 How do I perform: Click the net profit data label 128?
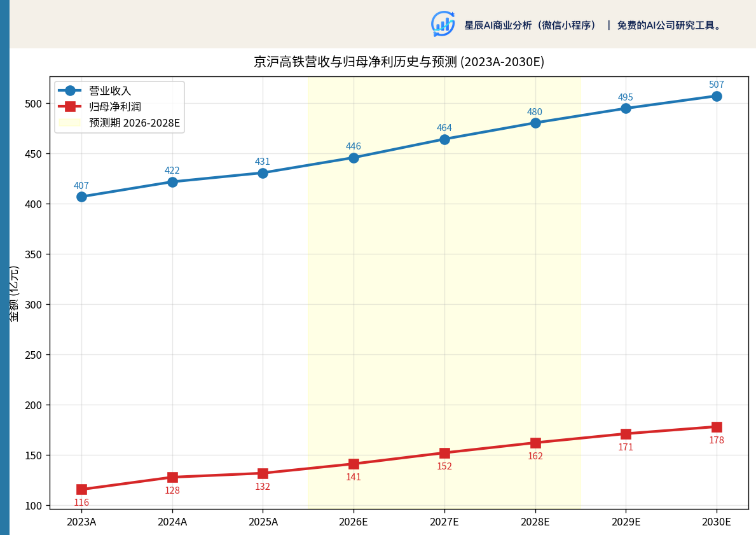[172, 490]
